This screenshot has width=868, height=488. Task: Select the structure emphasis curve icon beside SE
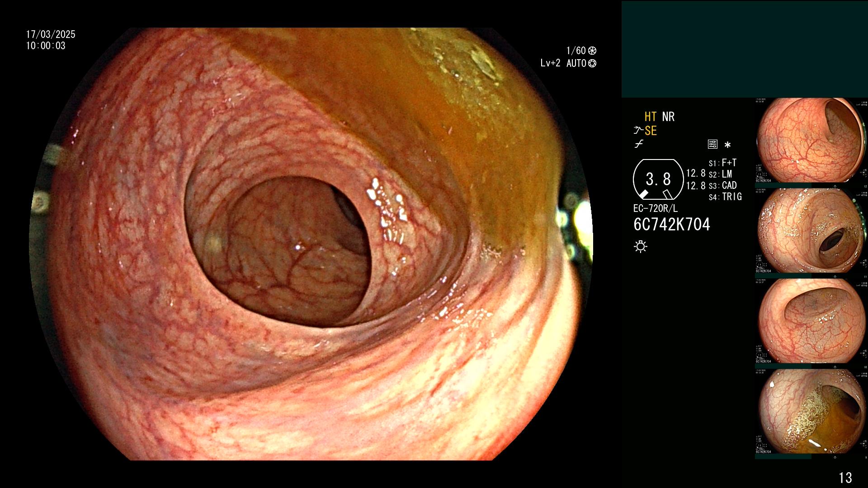pyautogui.click(x=638, y=131)
